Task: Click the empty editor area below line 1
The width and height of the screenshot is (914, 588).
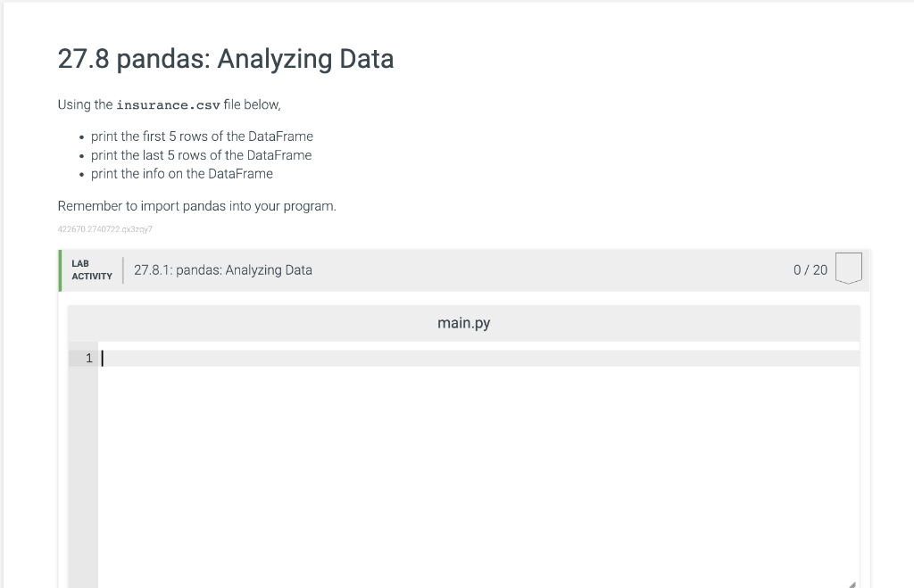Action: (478, 475)
